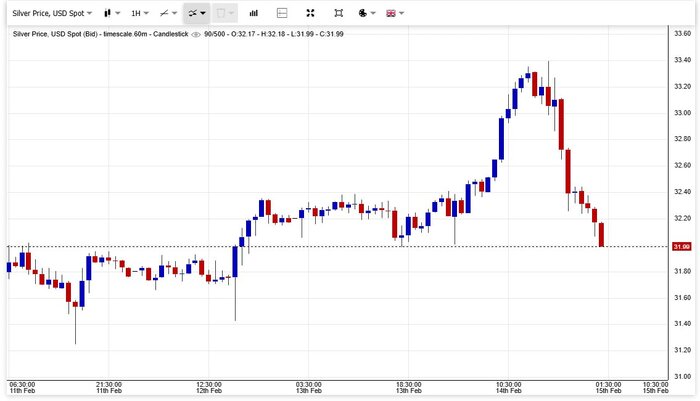
Task: Open the candlestick chart type selector
Action: click(110, 13)
